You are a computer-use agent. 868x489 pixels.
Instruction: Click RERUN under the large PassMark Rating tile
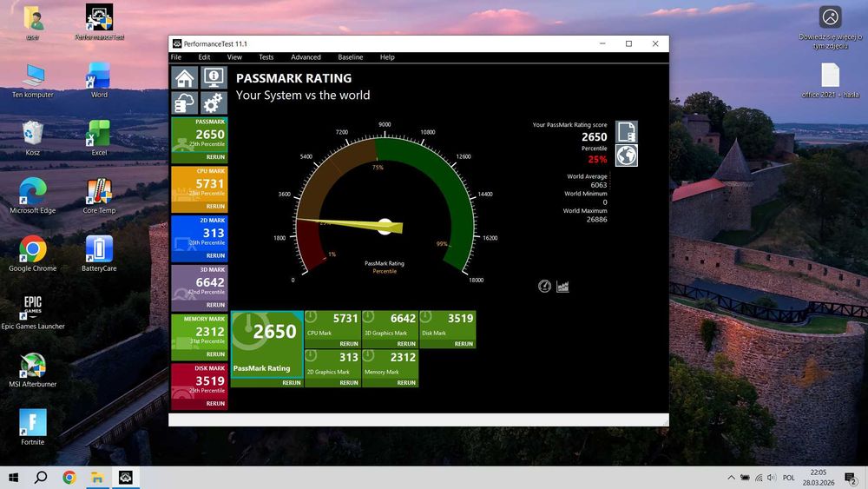point(291,383)
